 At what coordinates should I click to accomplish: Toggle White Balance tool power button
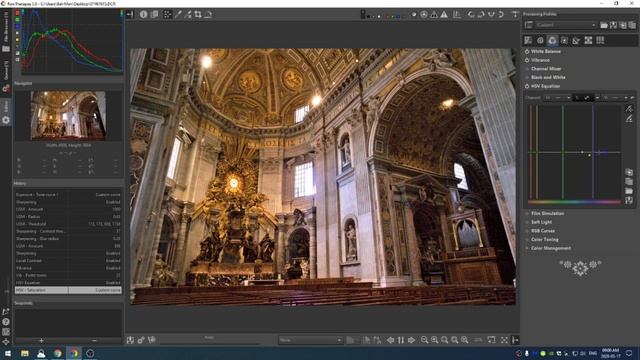pyautogui.click(x=527, y=51)
